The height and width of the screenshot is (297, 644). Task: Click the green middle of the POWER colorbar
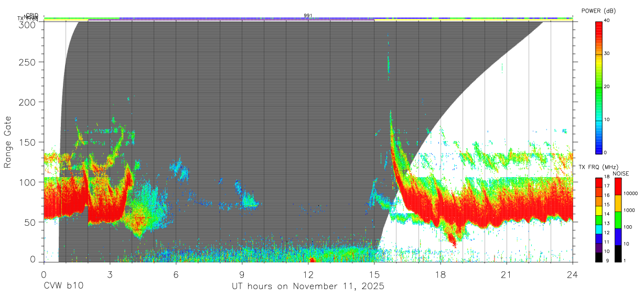[598, 87]
